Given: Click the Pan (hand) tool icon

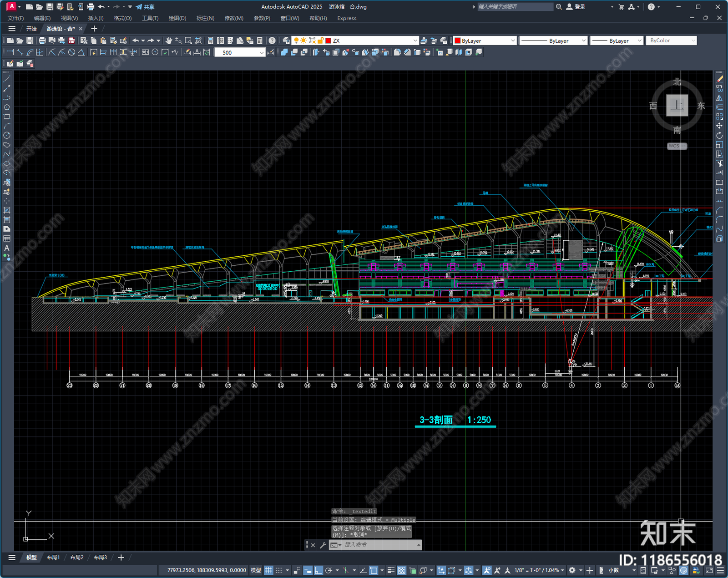Looking at the screenshot, I should click(x=169, y=41).
